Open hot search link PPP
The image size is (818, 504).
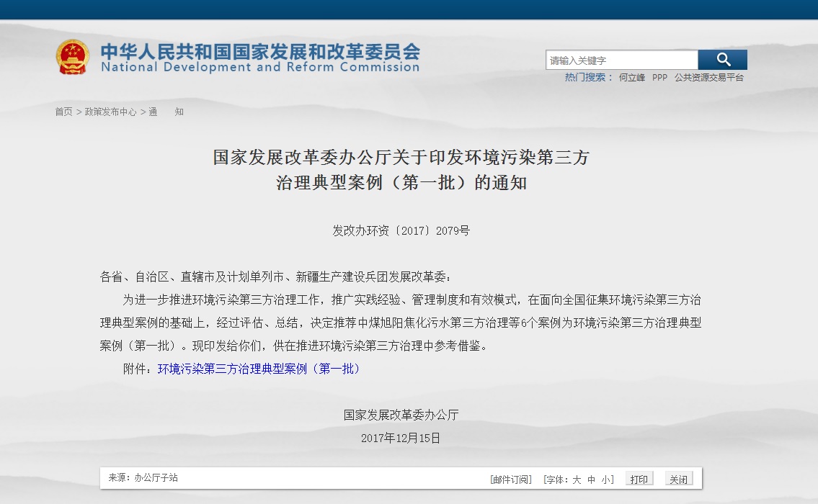pos(659,78)
